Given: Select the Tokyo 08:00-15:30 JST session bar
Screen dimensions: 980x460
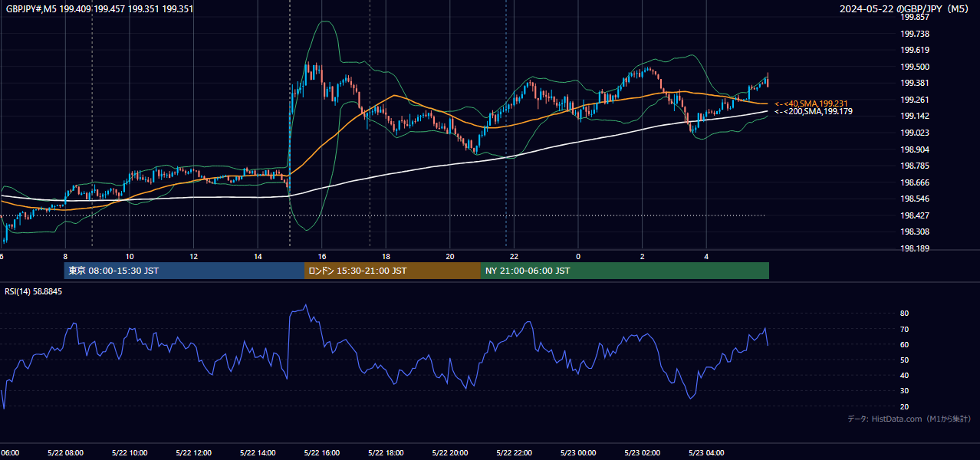Looking at the screenshot, I should 184,271.
